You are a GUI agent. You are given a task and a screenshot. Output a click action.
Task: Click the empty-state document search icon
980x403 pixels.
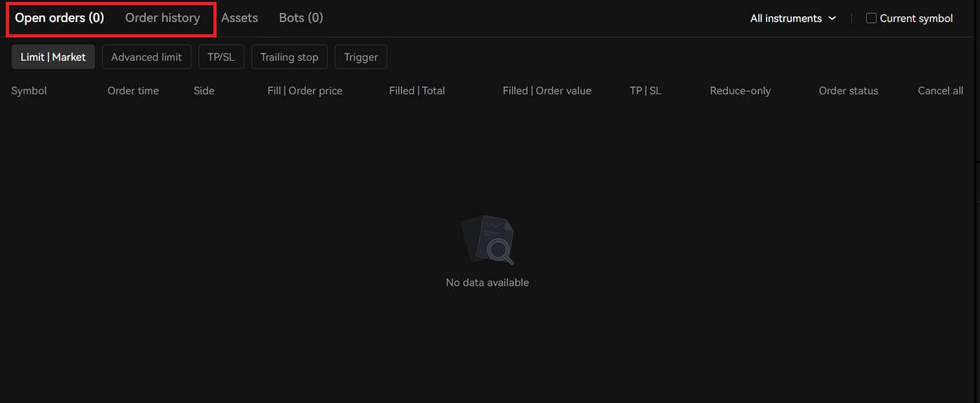tap(487, 240)
